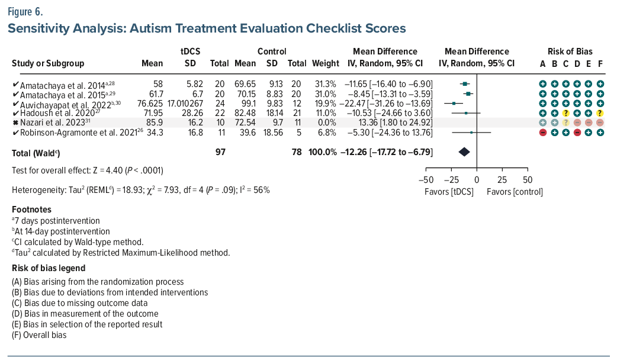
Task: Click Hadoush 2020 missing-data question mark icon
Action: click(x=565, y=112)
